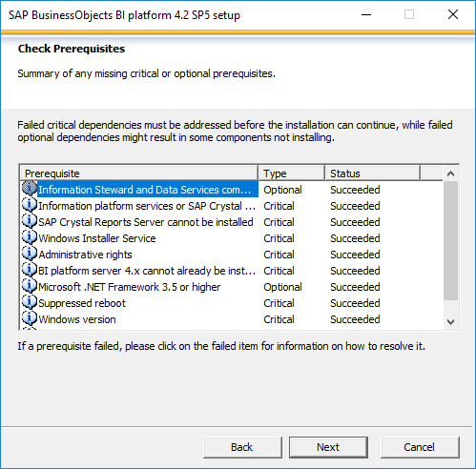Click 'Succeeded' status in BI platform server row
Viewport: 476px width, 469px height.
(x=355, y=271)
